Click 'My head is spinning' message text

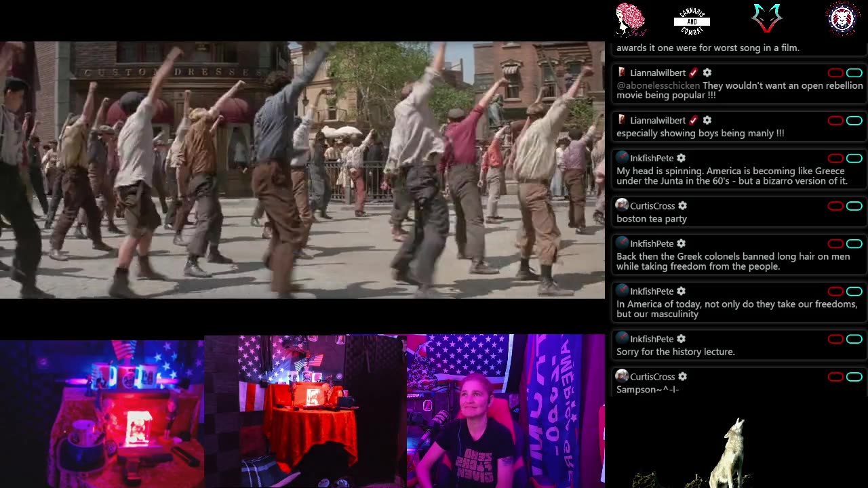(x=732, y=176)
